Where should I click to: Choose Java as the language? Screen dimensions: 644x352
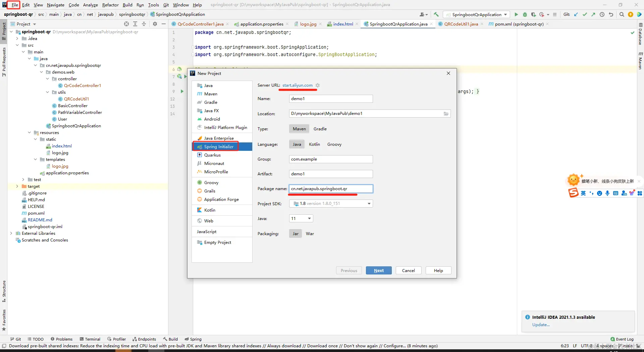[x=297, y=144]
